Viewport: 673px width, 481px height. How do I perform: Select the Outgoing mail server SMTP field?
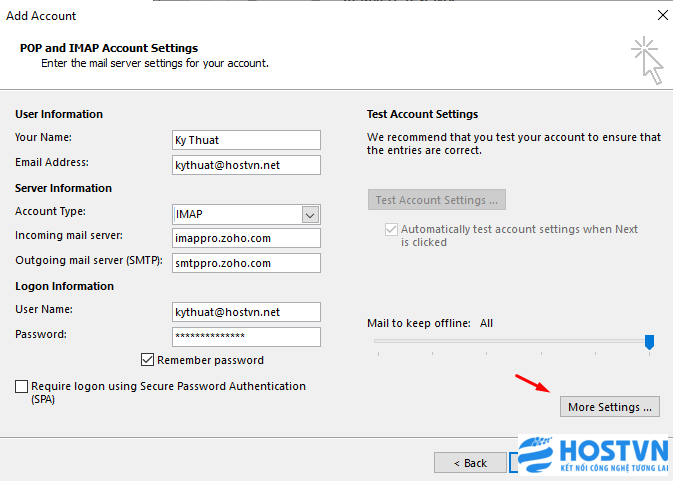[x=246, y=263]
